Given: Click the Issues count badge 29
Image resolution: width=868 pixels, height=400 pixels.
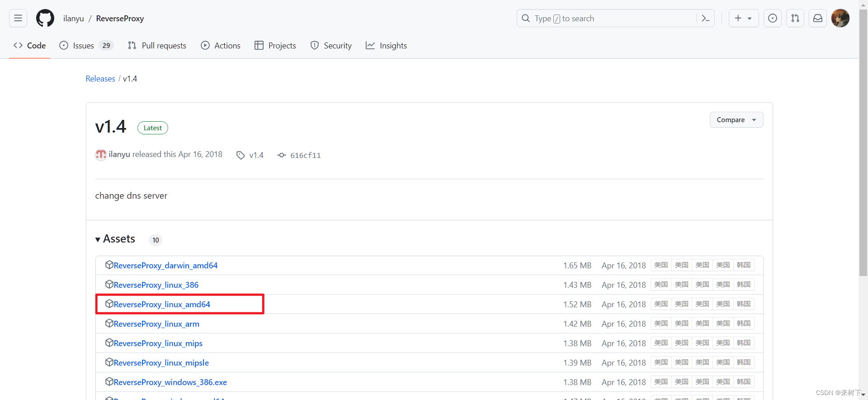Looking at the screenshot, I should (106, 45).
